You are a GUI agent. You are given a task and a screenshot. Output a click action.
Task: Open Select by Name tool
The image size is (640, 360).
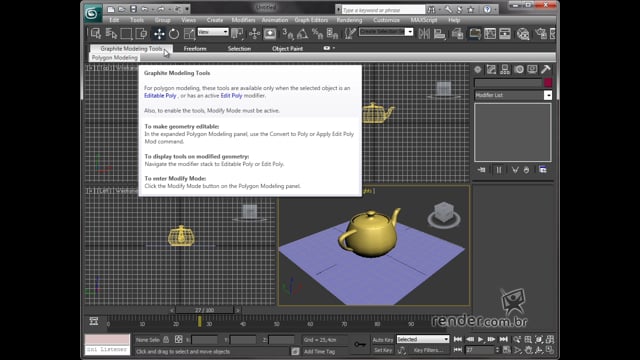pos(111,33)
